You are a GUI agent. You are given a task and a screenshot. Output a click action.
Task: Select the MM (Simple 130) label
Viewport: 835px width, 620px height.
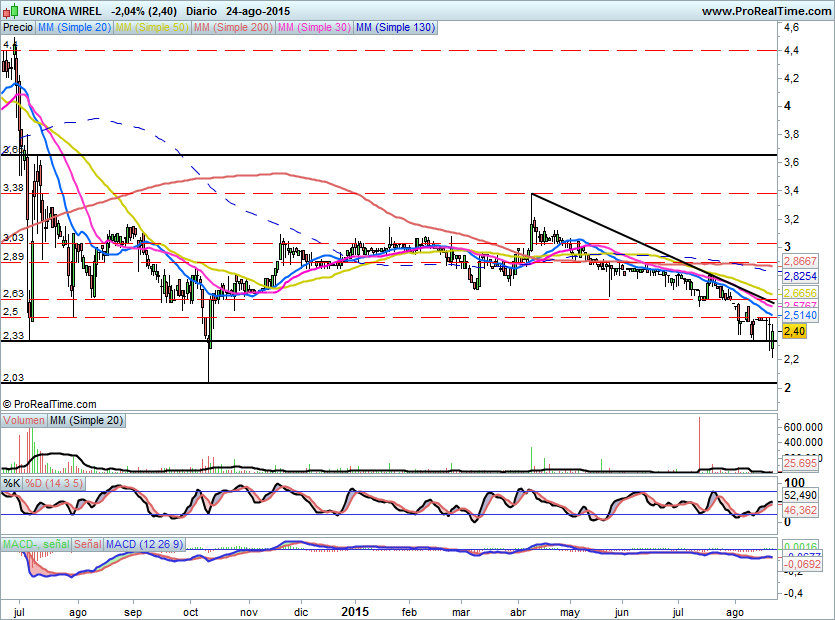click(395, 27)
